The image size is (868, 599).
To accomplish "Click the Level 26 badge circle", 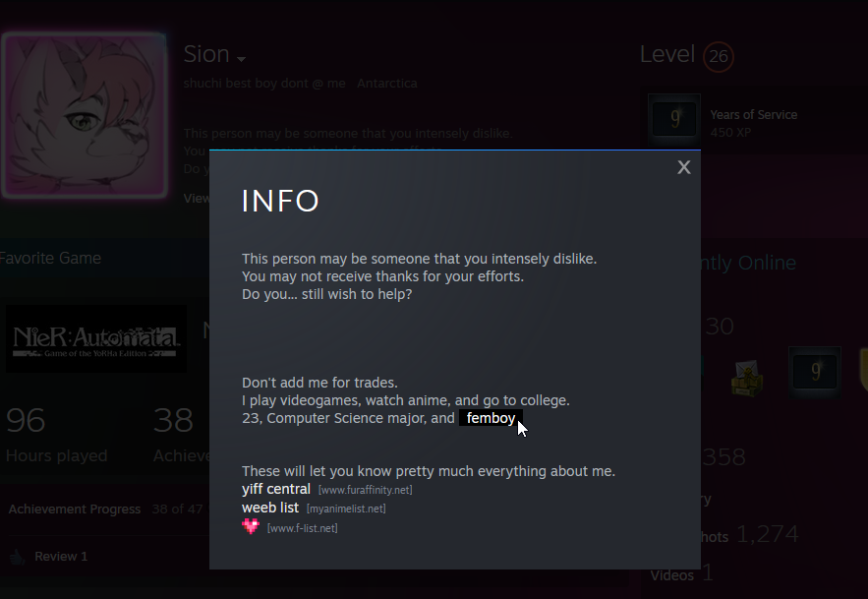I will coord(718,56).
